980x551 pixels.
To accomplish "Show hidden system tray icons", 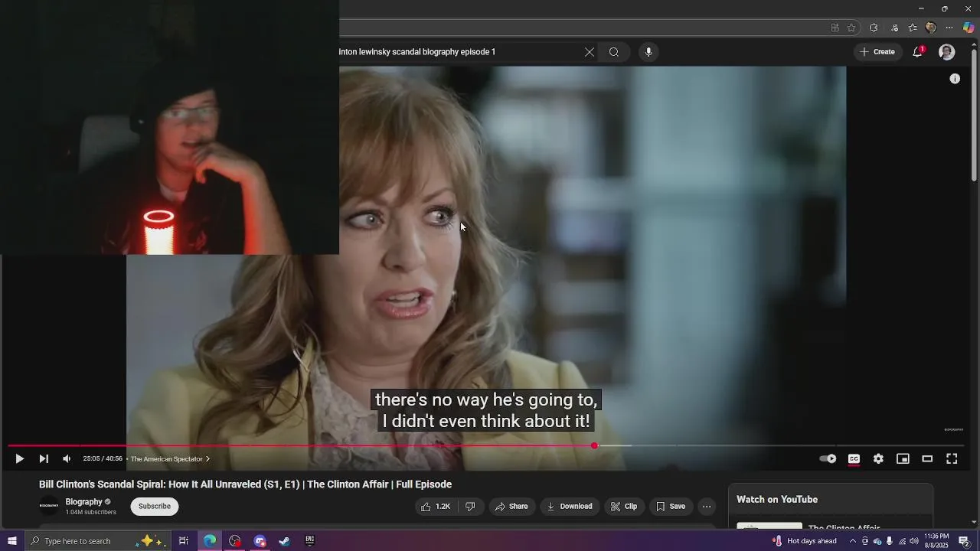I will 852,541.
